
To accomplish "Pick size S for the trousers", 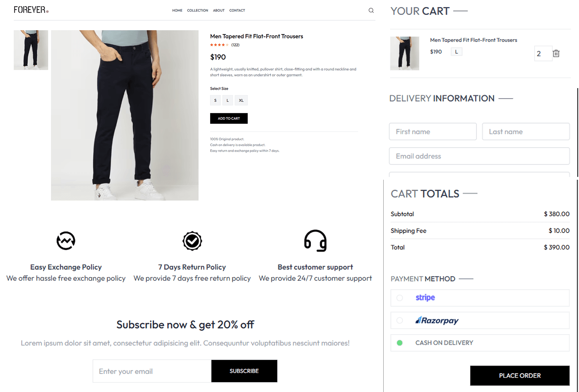I will pos(215,100).
